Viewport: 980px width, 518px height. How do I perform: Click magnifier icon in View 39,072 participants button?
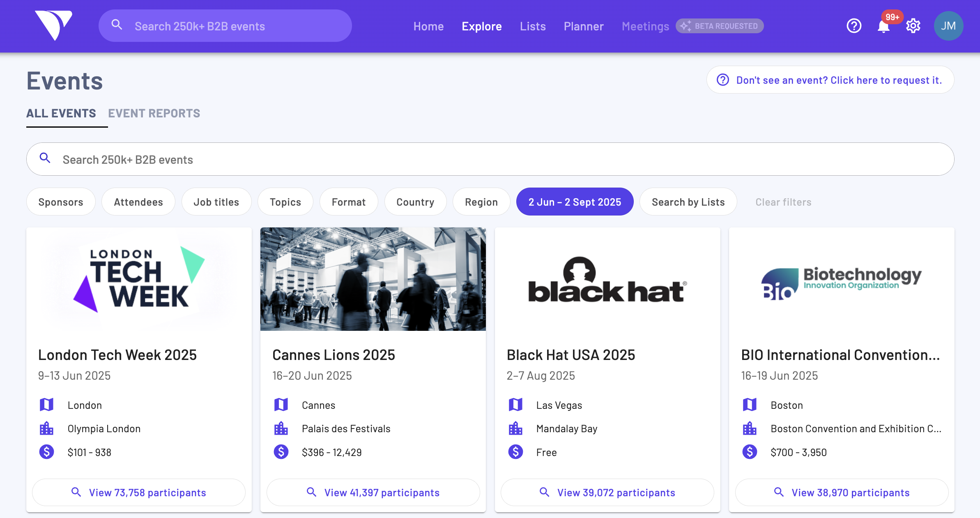click(544, 492)
